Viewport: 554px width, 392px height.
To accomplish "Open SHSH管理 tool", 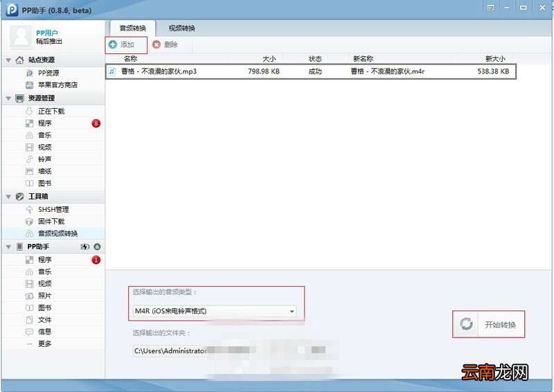I will (x=53, y=210).
